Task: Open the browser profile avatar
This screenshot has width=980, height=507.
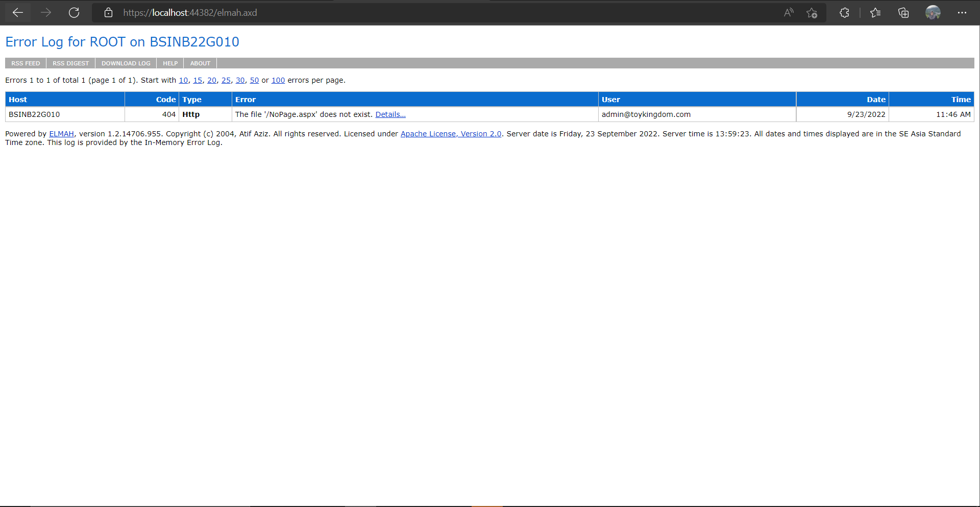Action: coord(933,13)
